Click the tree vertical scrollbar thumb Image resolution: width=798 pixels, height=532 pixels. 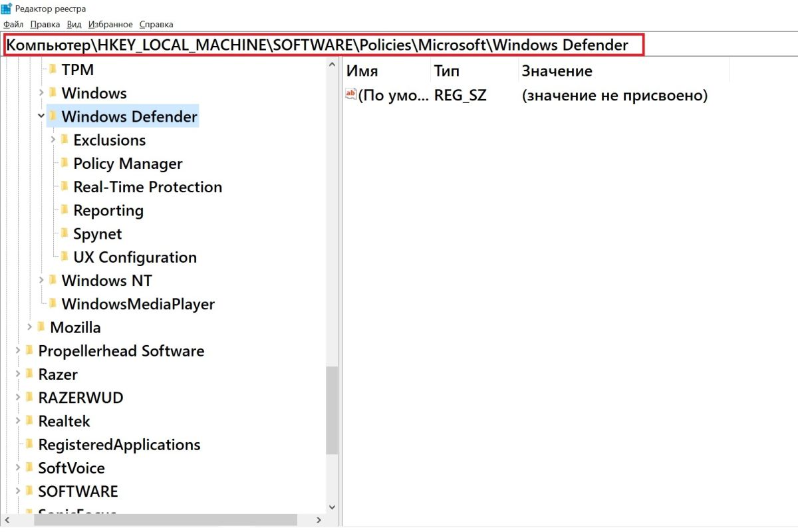[332, 409]
